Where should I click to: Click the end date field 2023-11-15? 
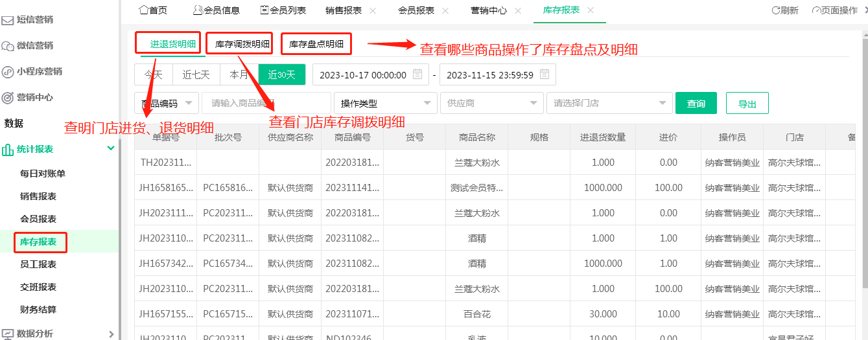point(498,74)
